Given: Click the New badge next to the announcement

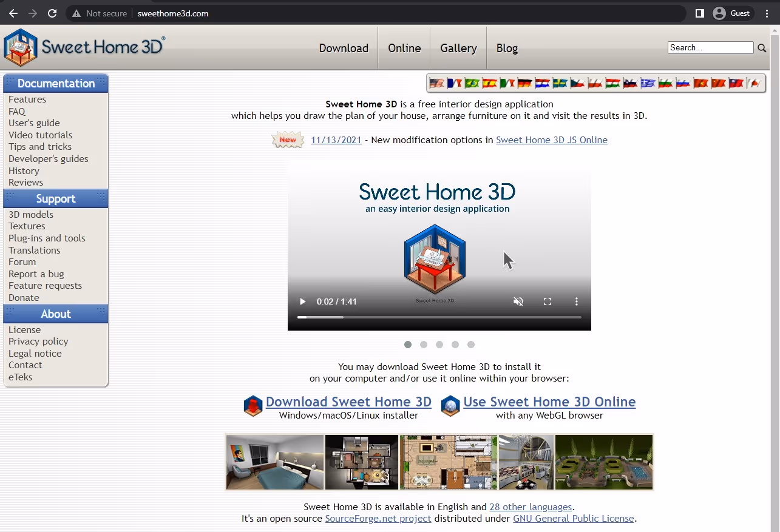Looking at the screenshot, I should (287, 140).
